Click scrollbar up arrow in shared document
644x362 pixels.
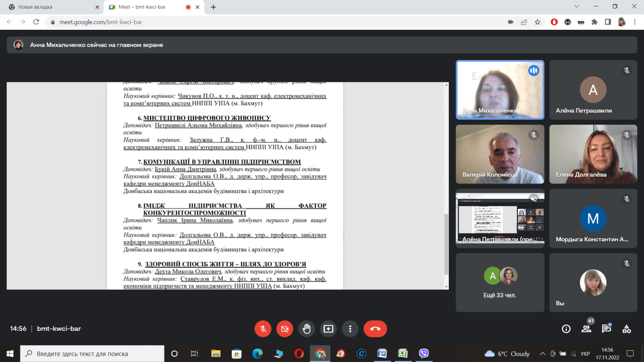coord(447,85)
